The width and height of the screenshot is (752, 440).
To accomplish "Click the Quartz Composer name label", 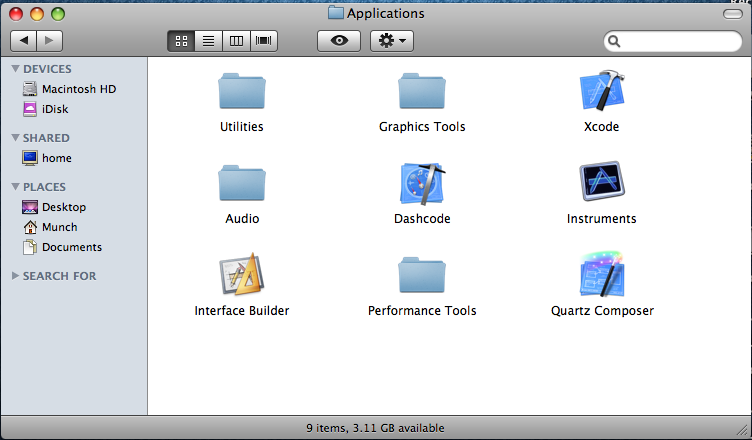I will coord(602,311).
